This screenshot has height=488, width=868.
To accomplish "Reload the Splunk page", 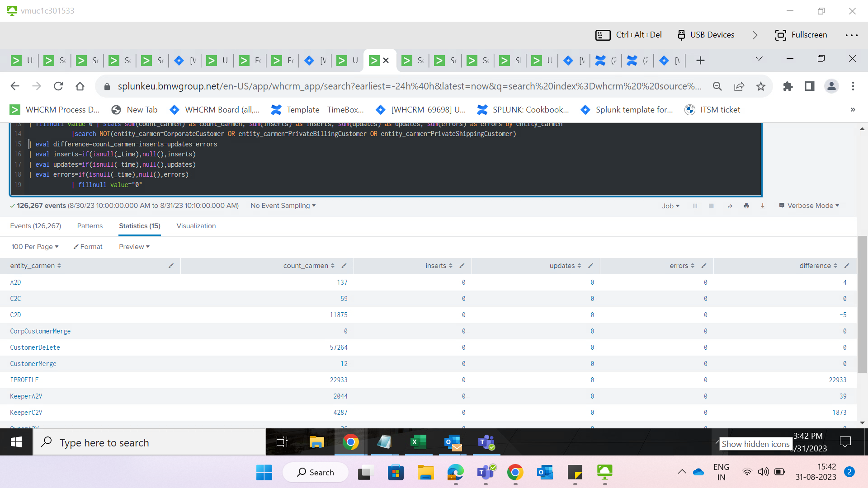I will [x=58, y=86].
